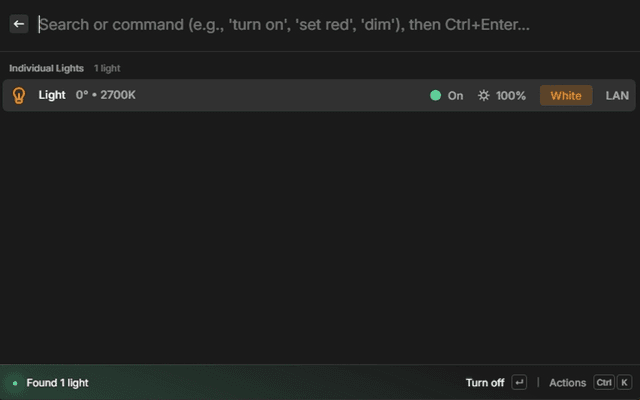The width and height of the screenshot is (640, 400).
Task: Click the 1 light count label
Action: (107, 68)
